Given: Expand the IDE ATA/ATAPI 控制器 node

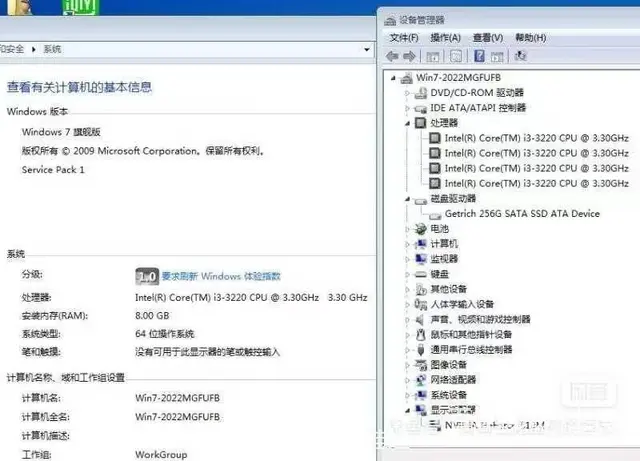Looking at the screenshot, I should click(x=407, y=108).
